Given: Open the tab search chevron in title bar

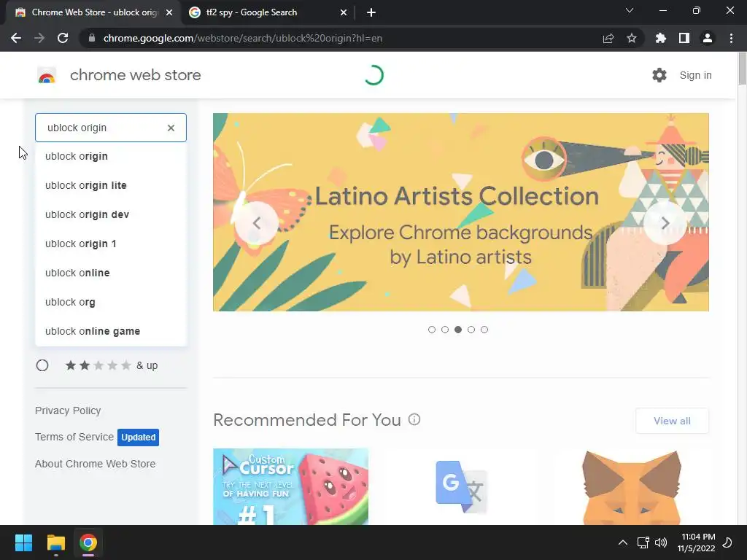Looking at the screenshot, I should click(x=630, y=10).
